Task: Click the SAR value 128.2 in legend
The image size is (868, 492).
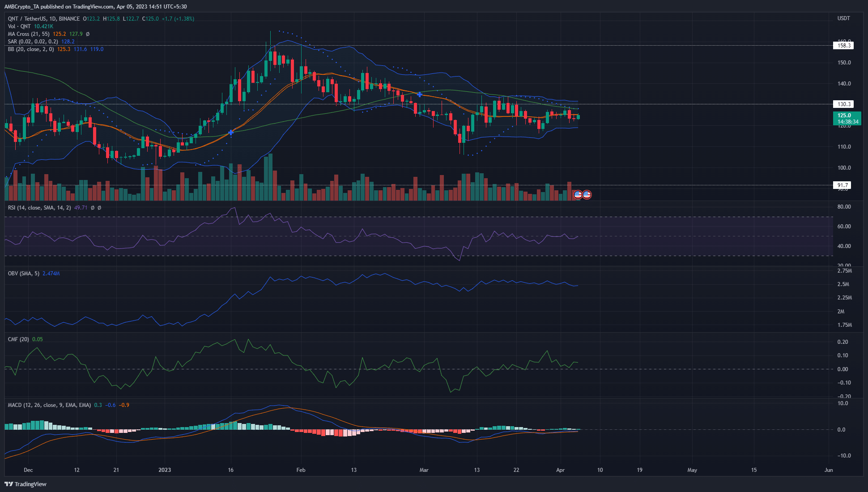Action: pyautogui.click(x=68, y=42)
